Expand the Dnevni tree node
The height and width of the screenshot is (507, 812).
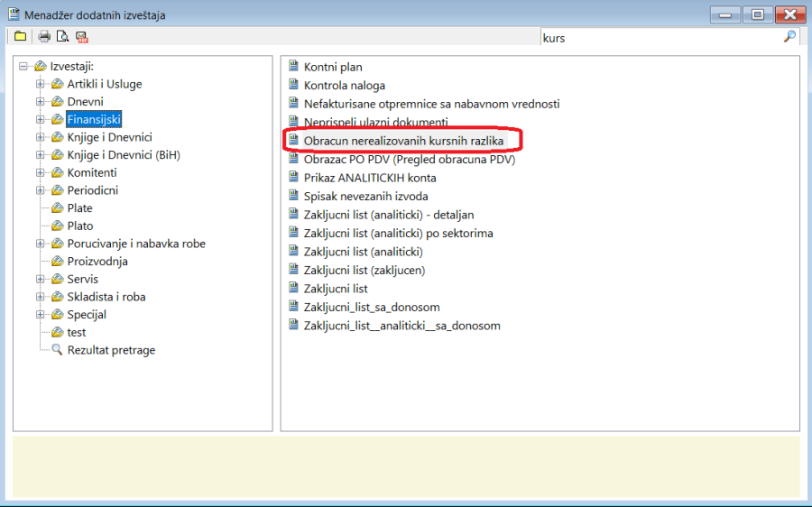pos(40,102)
